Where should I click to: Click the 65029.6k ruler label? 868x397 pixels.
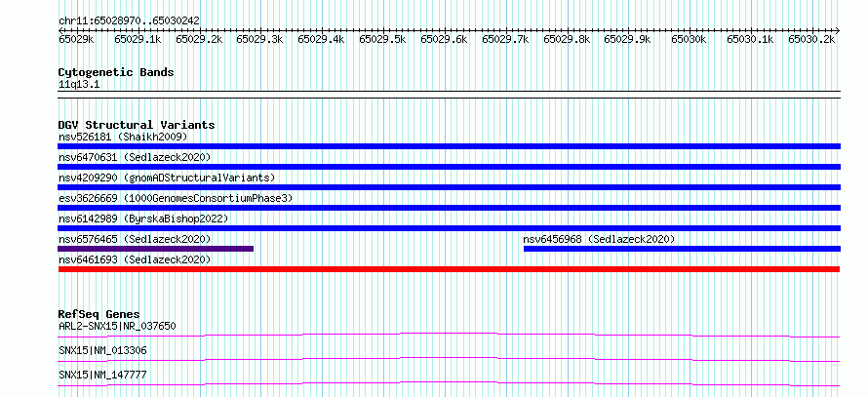point(444,39)
